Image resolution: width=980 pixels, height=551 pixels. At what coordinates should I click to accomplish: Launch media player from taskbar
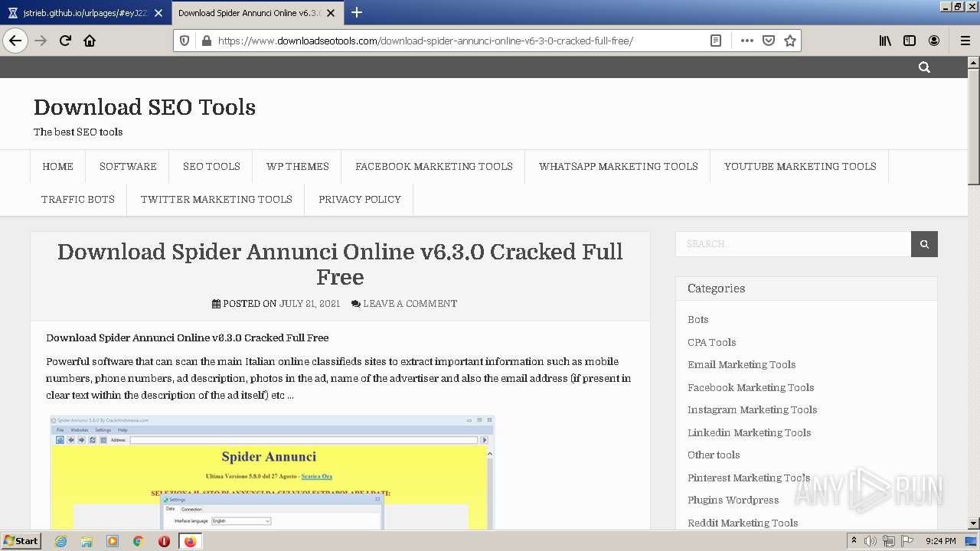click(x=113, y=541)
